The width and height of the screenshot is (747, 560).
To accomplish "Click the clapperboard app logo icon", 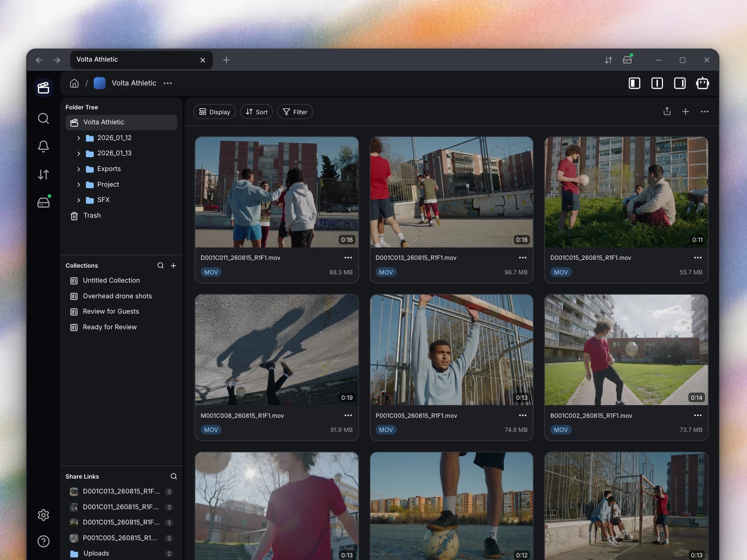I will pos(43,88).
